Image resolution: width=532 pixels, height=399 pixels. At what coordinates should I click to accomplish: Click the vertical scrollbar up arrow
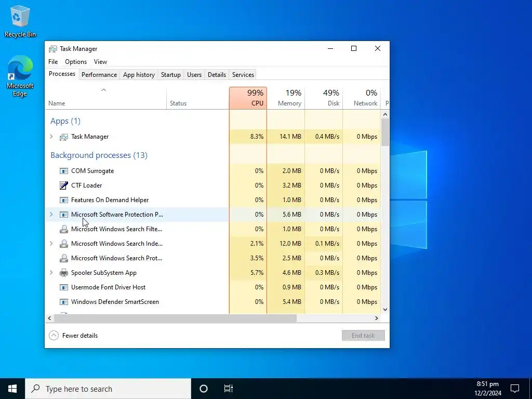click(385, 114)
